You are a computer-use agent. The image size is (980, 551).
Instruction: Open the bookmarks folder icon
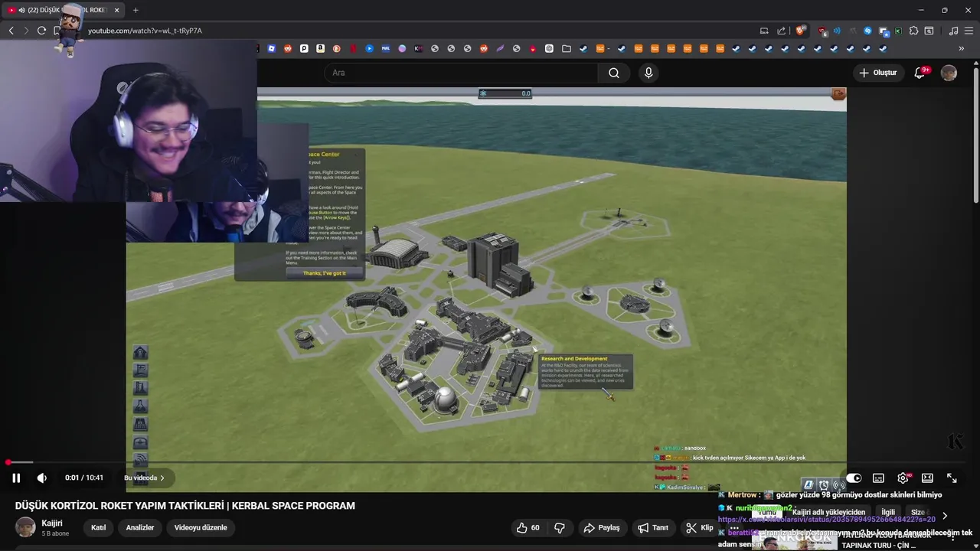pos(566,48)
